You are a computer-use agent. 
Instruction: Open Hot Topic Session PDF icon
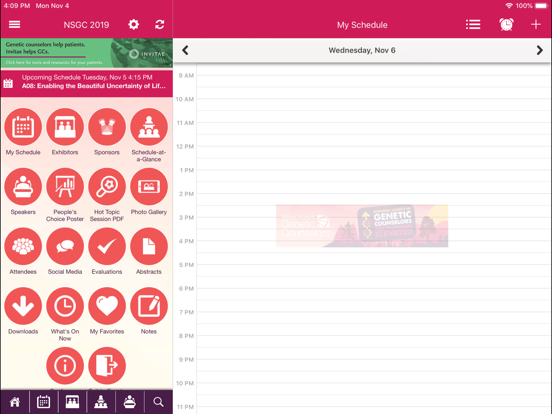click(x=107, y=187)
